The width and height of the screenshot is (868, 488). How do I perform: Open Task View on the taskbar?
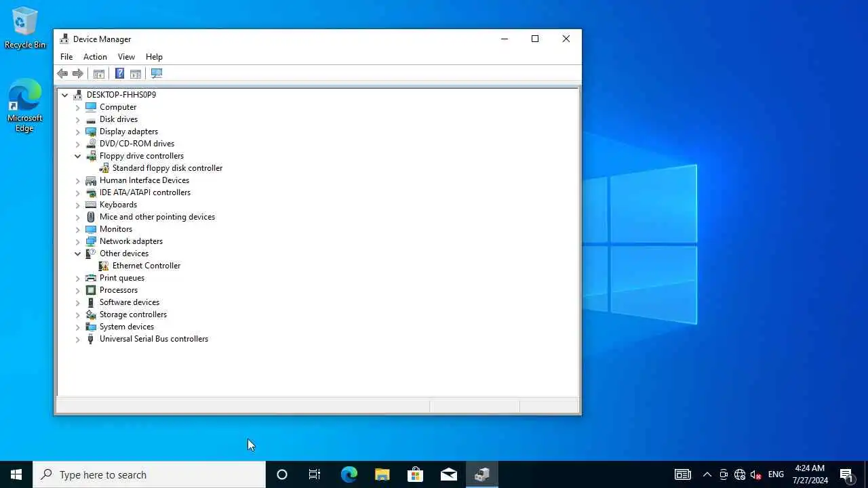click(x=315, y=474)
